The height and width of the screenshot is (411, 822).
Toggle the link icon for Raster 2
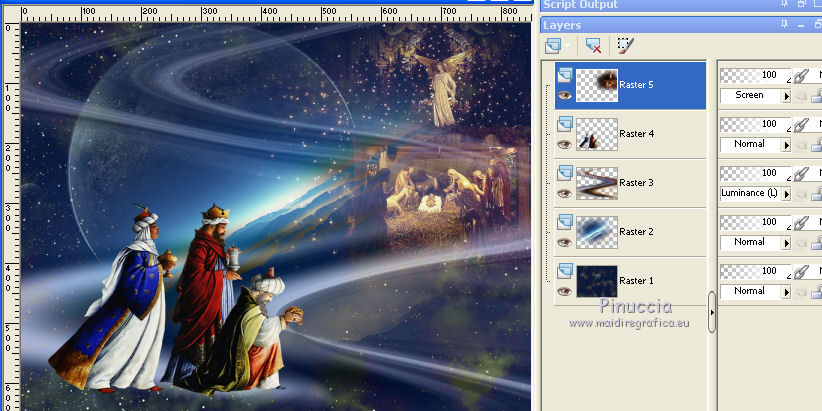pos(802,223)
